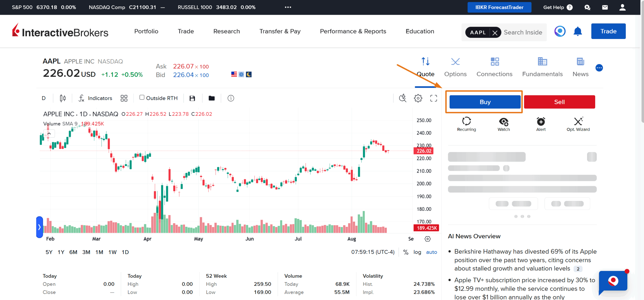This screenshot has height=300, width=644.
Task: Click the quick search lightning icon
Action: 402,98
